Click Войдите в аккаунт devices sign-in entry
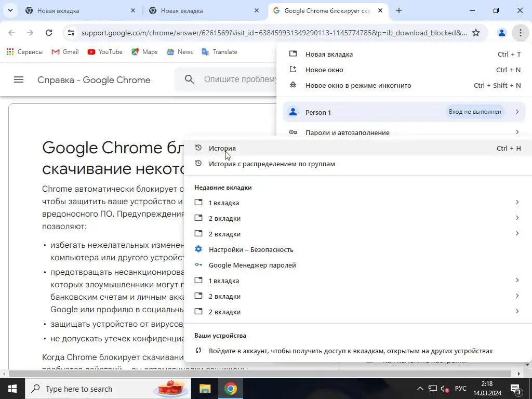Viewport: 532px width, 399px height. (x=357, y=351)
